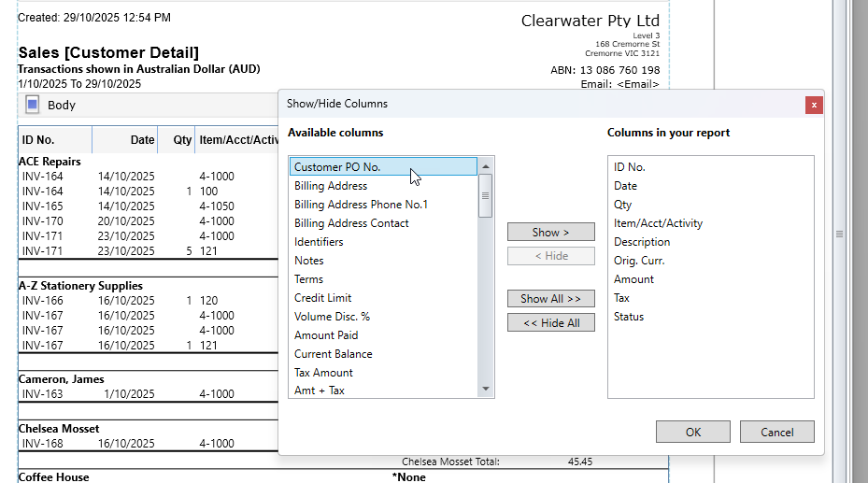Select Customer PO No. in available columns
This screenshot has width=868, height=483.
point(337,167)
